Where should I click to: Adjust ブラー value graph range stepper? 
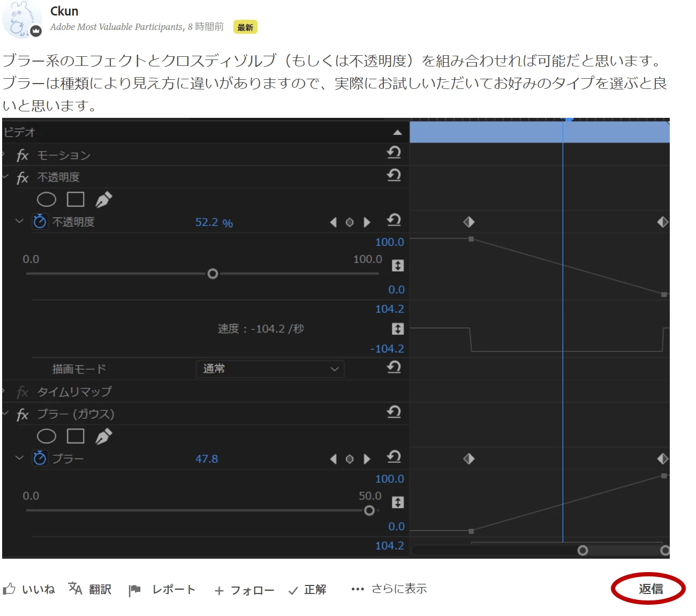pos(398,502)
